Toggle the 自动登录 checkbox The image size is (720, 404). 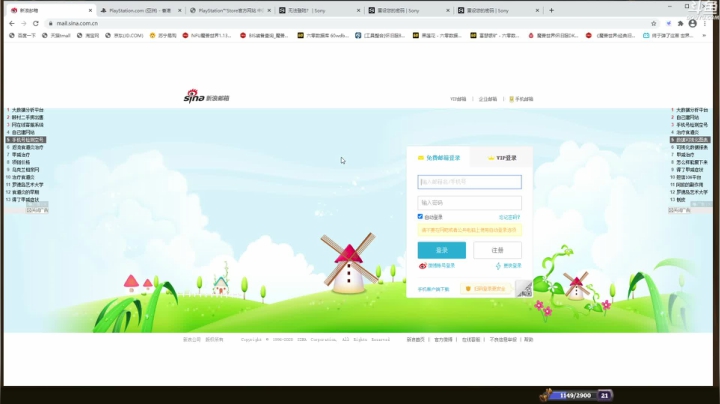pyautogui.click(x=420, y=217)
